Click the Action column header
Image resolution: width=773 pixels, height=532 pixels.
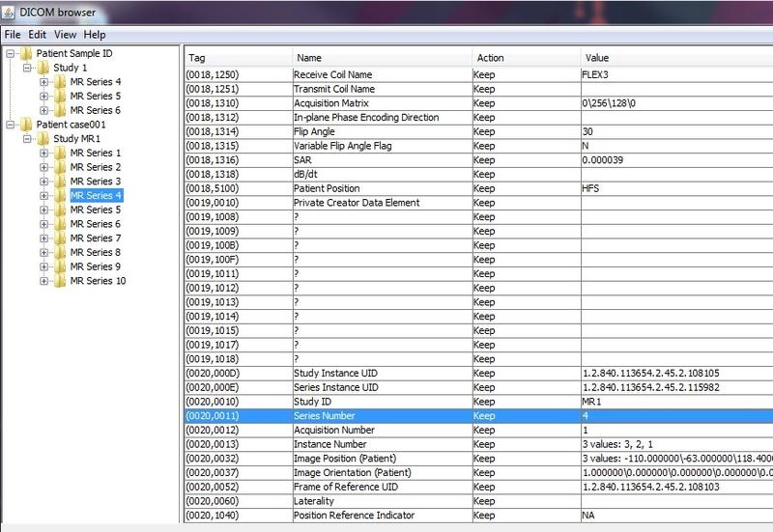point(526,58)
